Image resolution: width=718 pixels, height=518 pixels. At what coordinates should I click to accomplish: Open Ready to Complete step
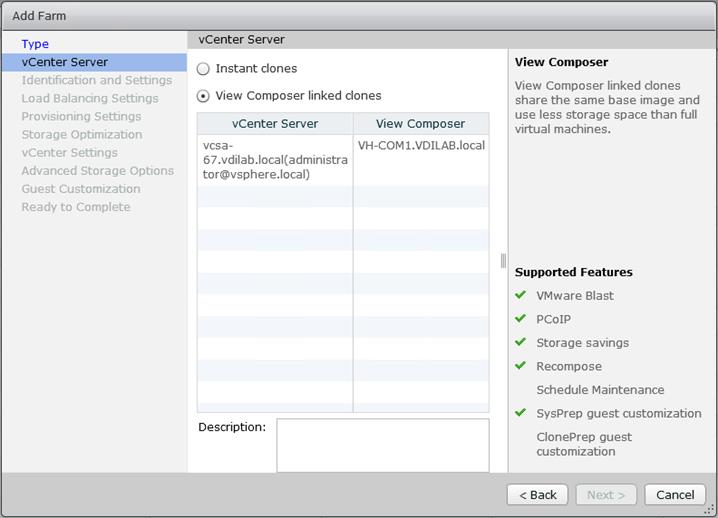click(x=76, y=207)
